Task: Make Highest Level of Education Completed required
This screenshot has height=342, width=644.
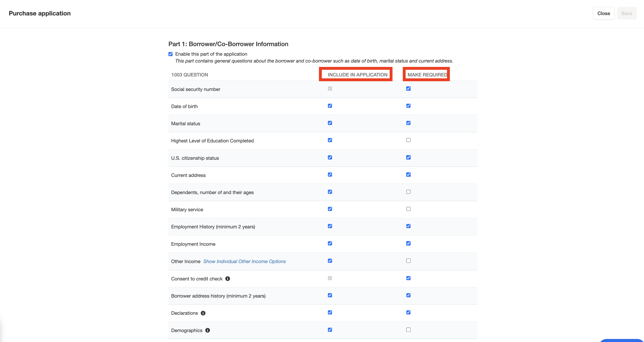Action: click(408, 140)
